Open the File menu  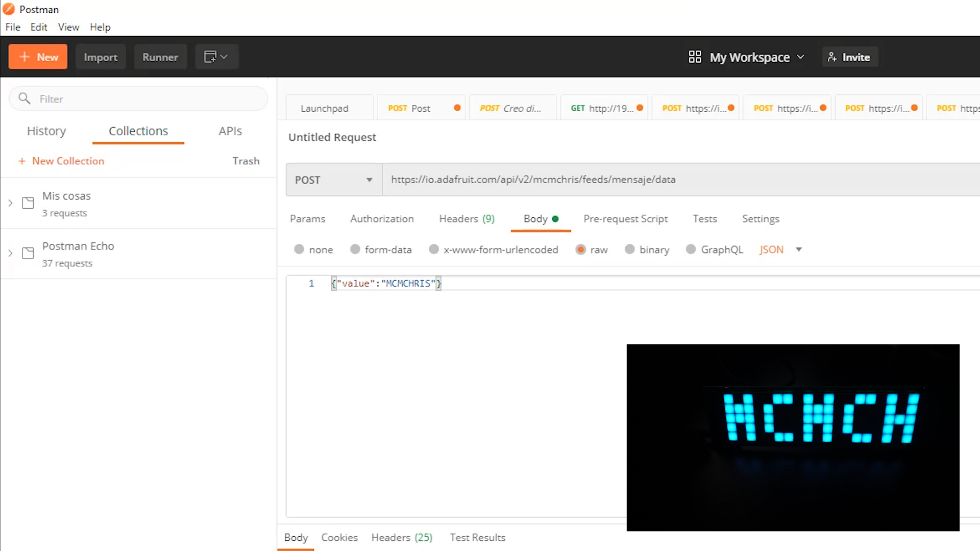[13, 27]
